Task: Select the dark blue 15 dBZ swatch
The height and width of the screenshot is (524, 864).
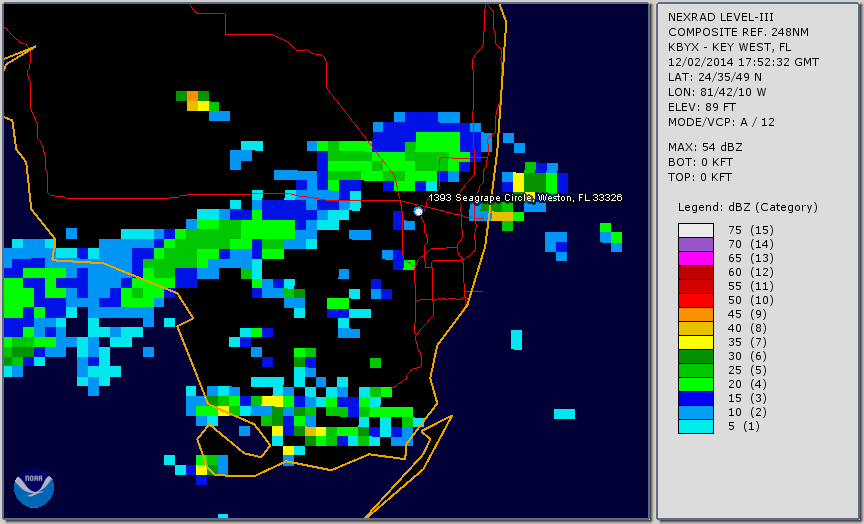Action: tap(696, 398)
